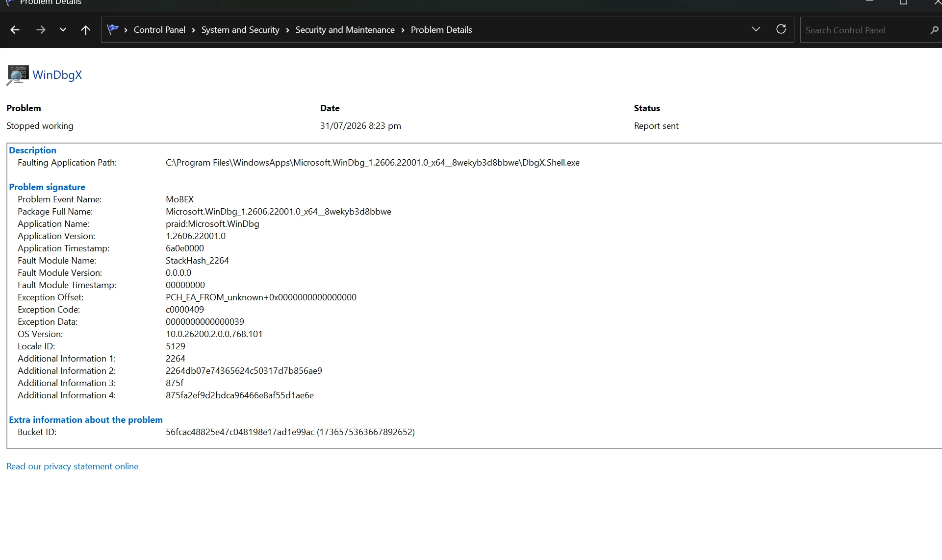Open address bar history dropdown
This screenshot has height=560, width=942.
[x=756, y=29]
